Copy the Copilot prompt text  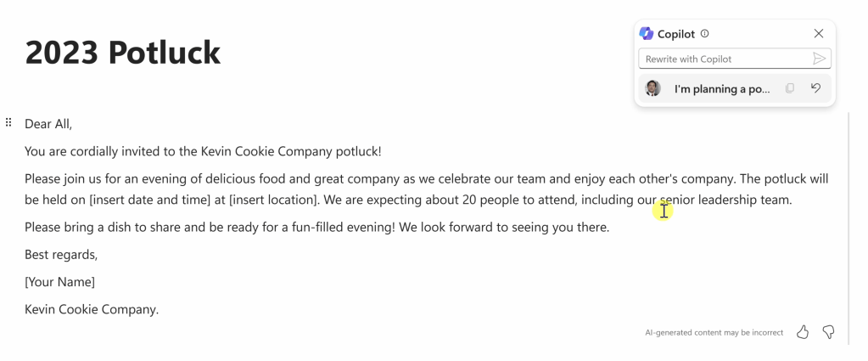pyautogui.click(x=790, y=88)
